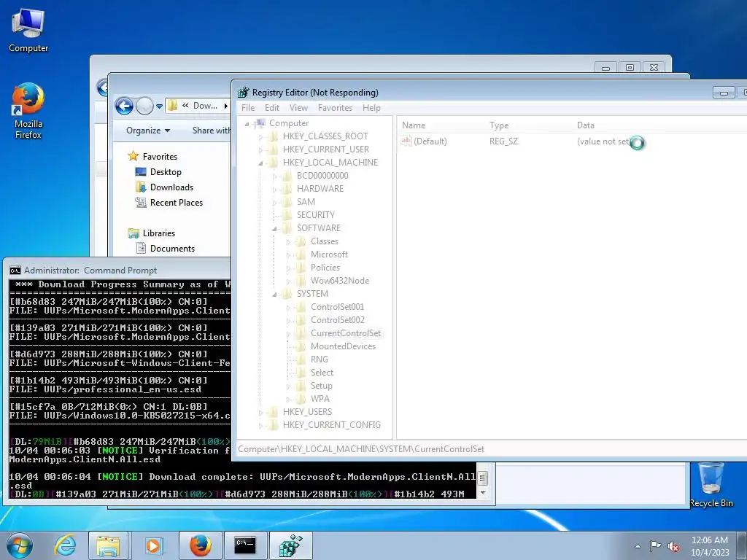This screenshot has height=560, width=747.
Task: Open the Recycle Bin icon
Action: [x=711, y=485]
